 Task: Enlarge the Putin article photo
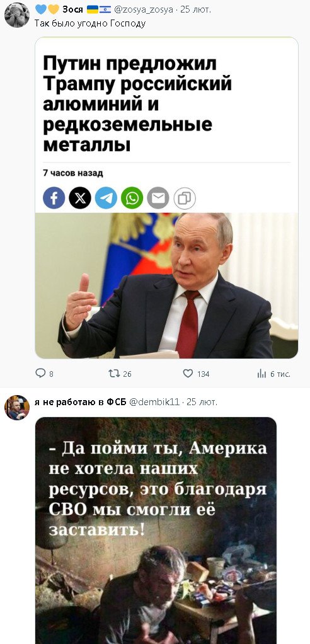pos(166,285)
